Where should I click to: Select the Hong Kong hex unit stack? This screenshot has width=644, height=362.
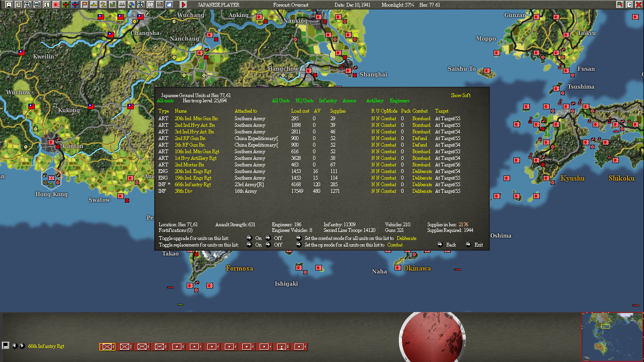[x=51, y=178]
